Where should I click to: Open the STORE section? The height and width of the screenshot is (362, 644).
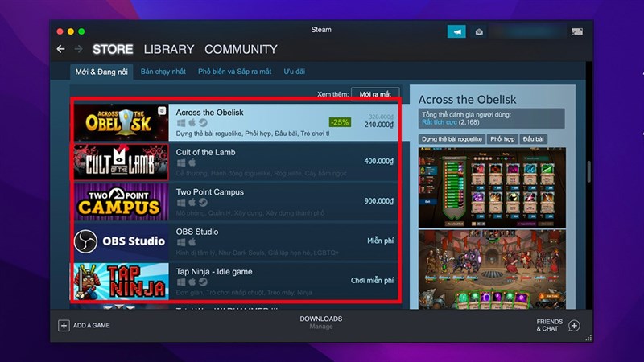113,50
